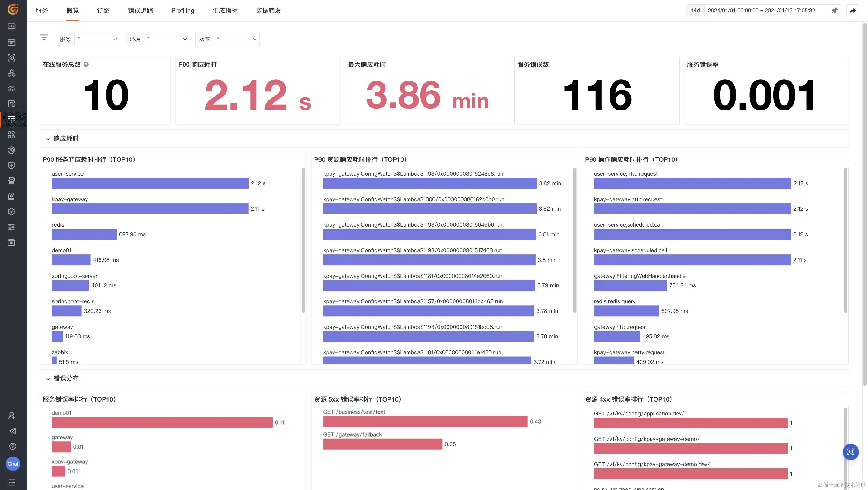Screen dimensions: 868x490
Task: Open the 版本 filter dropdown
Action: tap(236, 39)
